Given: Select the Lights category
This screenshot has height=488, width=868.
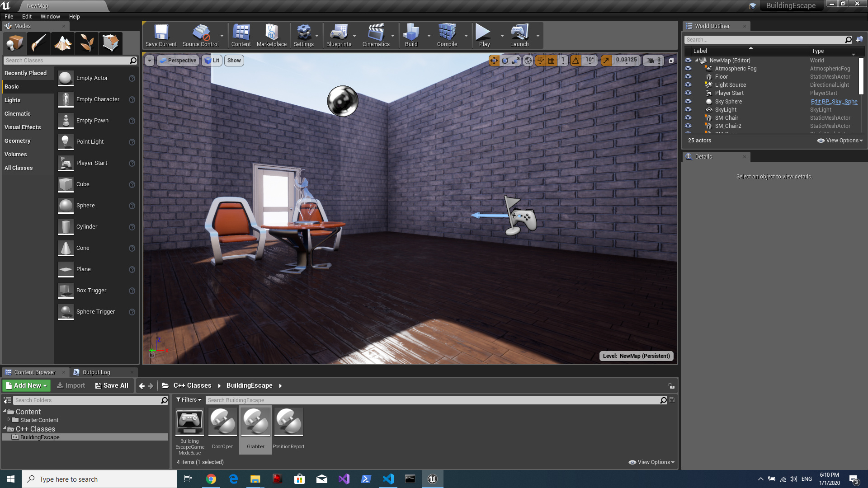Looking at the screenshot, I should 28,100.
